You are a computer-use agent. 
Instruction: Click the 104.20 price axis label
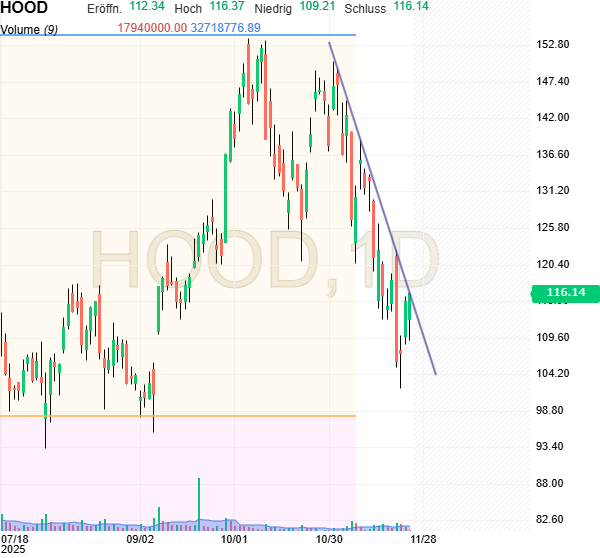[x=553, y=373]
